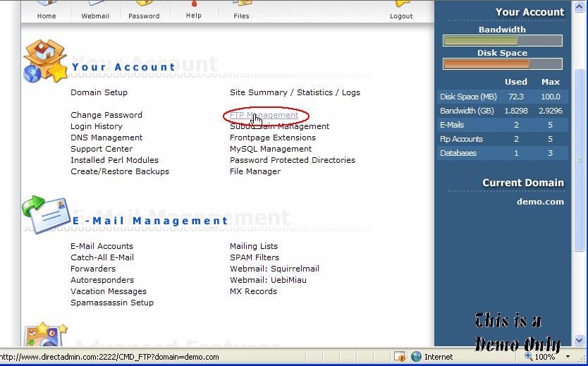Viewport: 588px width, 366px height.
Task: Click the Disk Space (MB) row label
Action: (x=468, y=97)
